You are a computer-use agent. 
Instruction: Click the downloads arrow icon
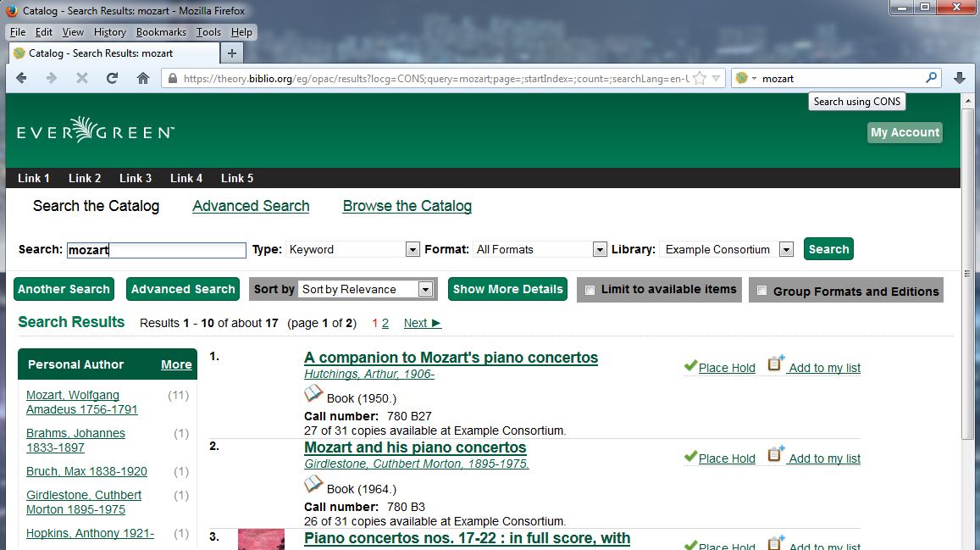[959, 77]
